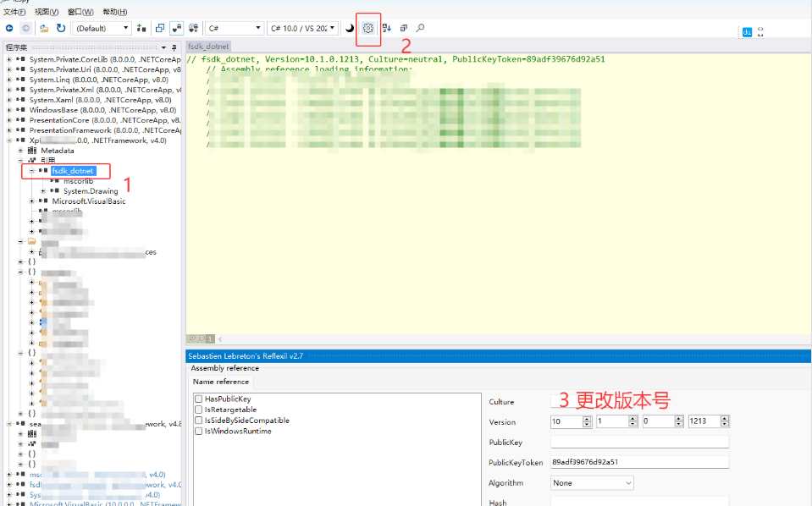Open the Algorithm None dropdown
This screenshot has width=812, height=506.
(x=592, y=482)
